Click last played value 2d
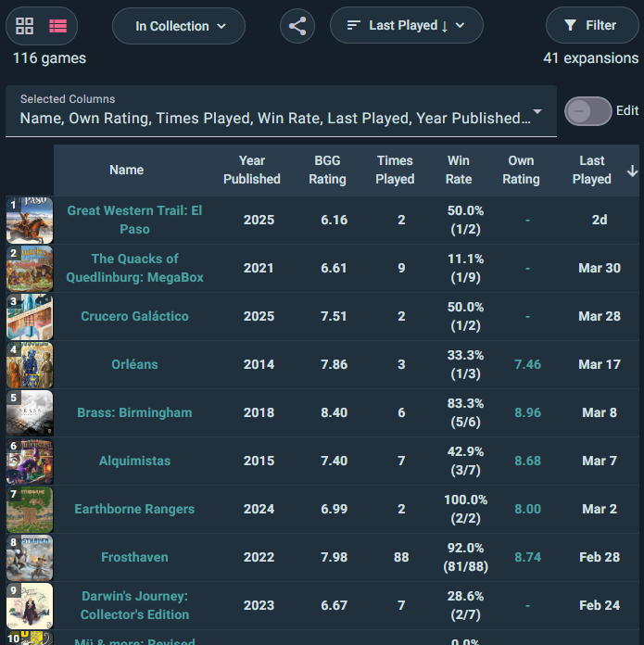Screen dimensions: 644x645 tap(600, 220)
